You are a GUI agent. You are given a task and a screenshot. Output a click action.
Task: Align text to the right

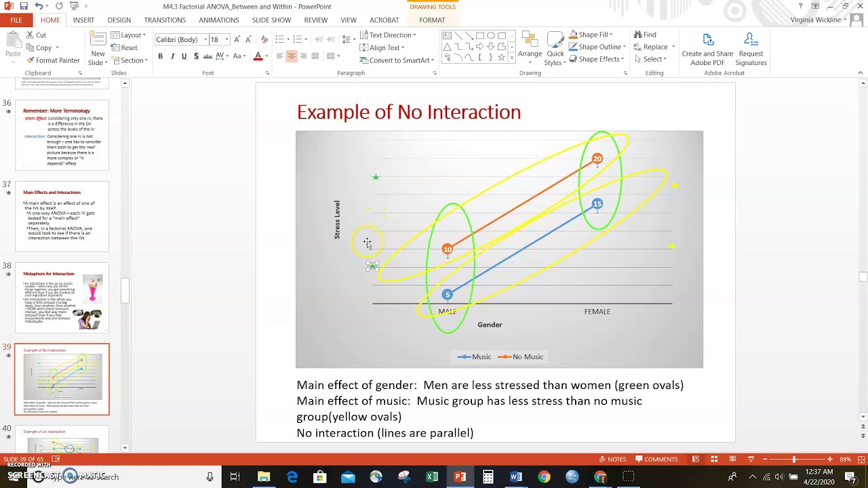coord(303,56)
